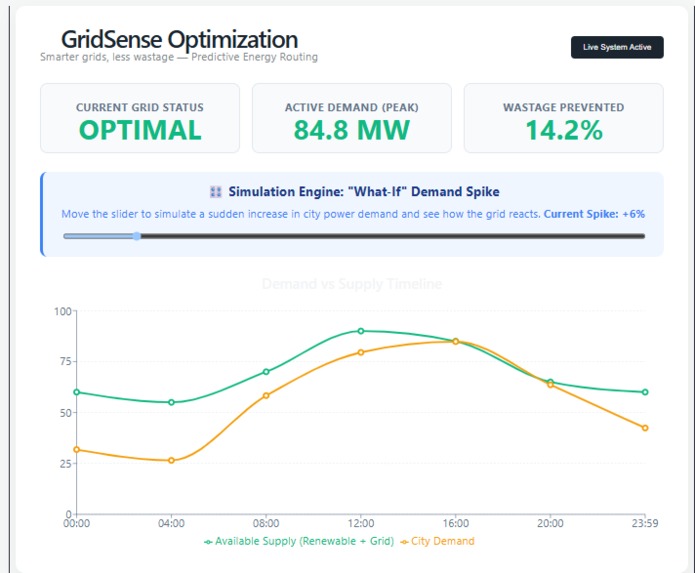Click the green supply point at 12:00
The height and width of the screenshot is (573, 695).
361,331
